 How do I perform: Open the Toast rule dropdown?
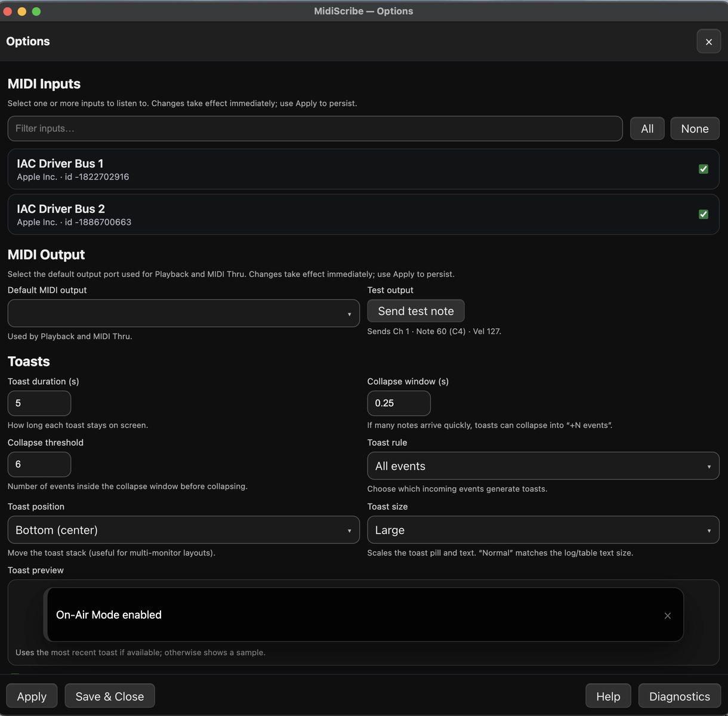click(x=543, y=466)
